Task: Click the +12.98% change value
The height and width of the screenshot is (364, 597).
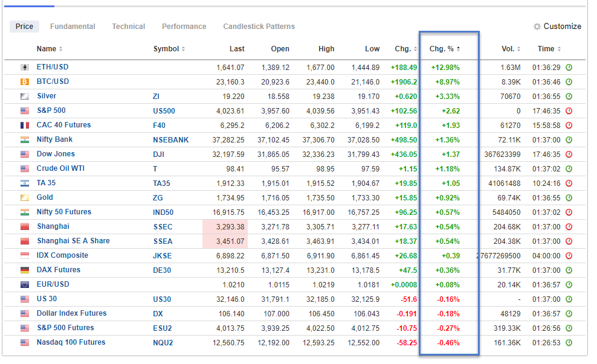Action: [x=445, y=68]
